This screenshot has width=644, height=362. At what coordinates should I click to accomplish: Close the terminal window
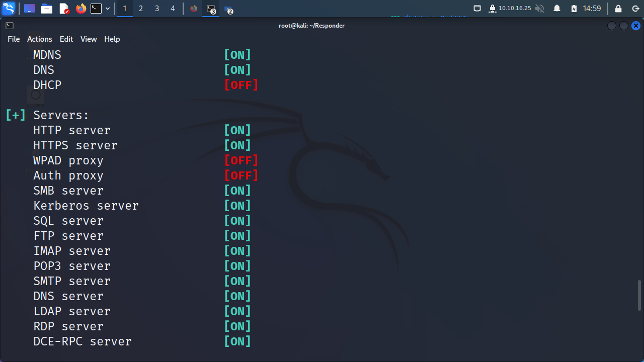[636, 26]
